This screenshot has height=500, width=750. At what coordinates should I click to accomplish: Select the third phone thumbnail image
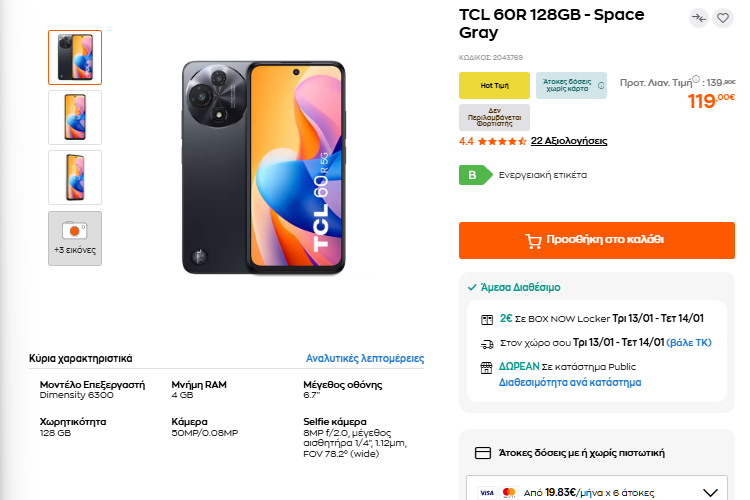pyautogui.click(x=75, y=177)
